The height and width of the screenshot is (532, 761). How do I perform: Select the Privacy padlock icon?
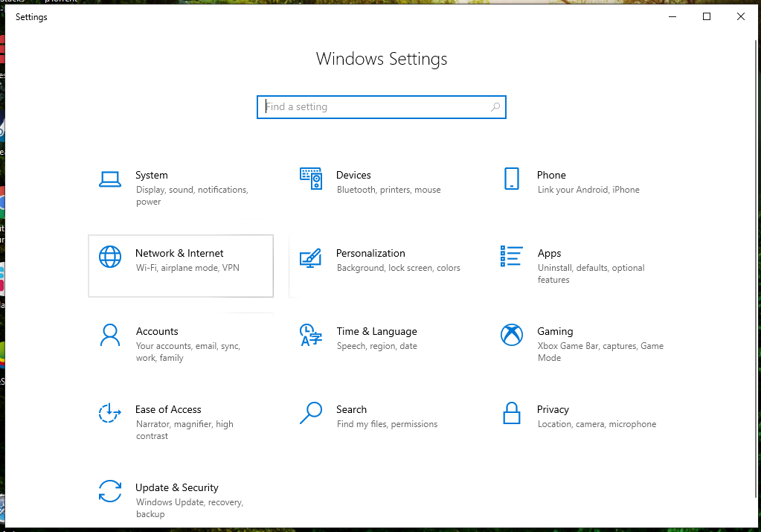pyautogui.click(x=512, y=413)
